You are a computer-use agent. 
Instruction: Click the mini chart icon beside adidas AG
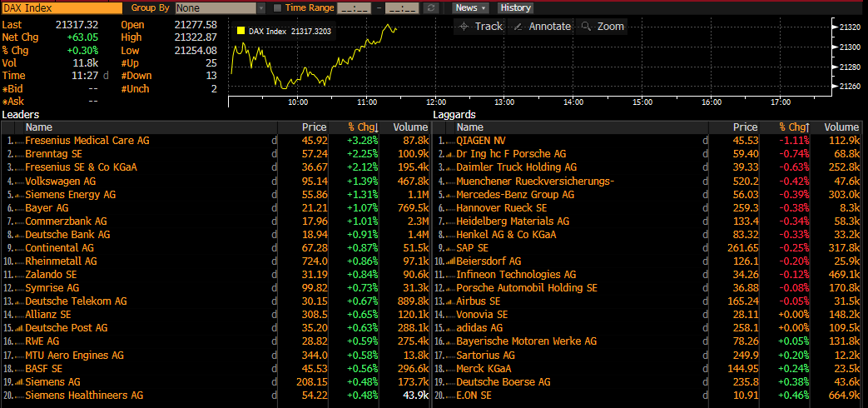click(x=449, y=328)
